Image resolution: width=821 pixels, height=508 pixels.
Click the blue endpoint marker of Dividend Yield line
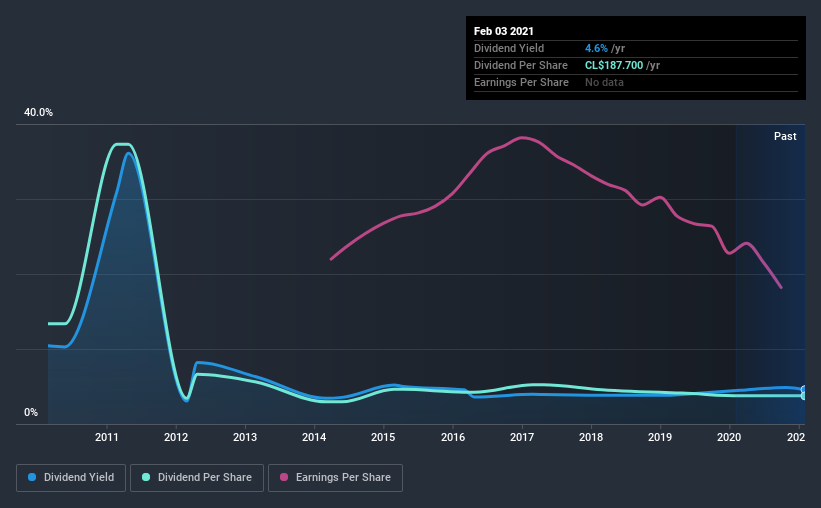tap(804, 389)
